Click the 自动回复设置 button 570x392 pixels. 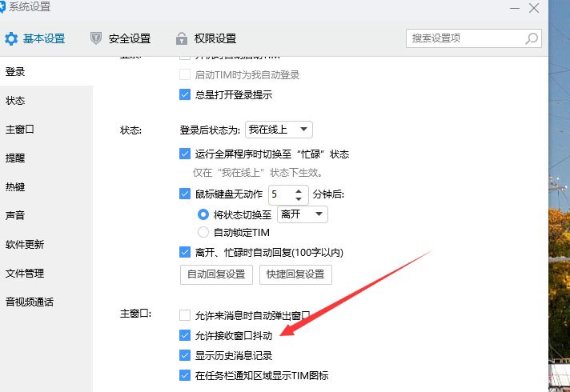216,274
